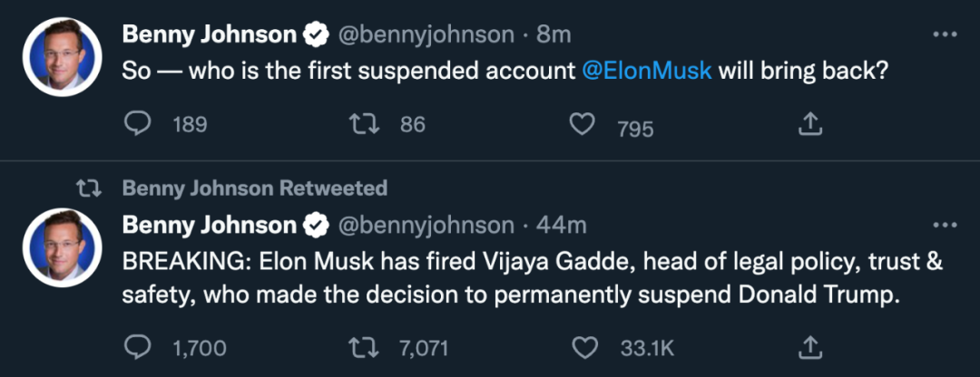
Task: Click Benny Johnson's name on the 44m tweet
Action: (x=210, y=225)
